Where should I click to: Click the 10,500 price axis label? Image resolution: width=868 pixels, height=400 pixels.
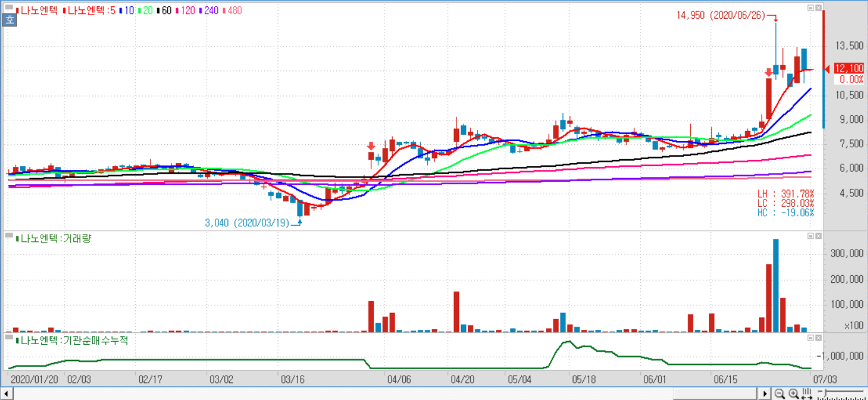(849, 95)
